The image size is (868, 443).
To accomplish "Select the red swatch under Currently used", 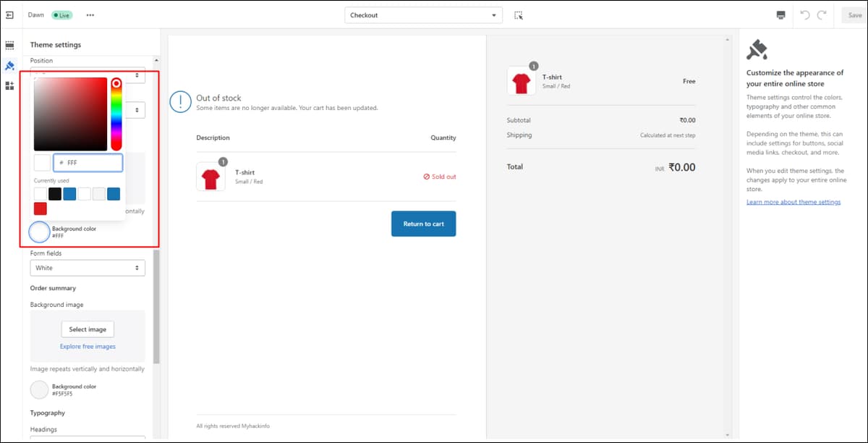I will (41, 208).
